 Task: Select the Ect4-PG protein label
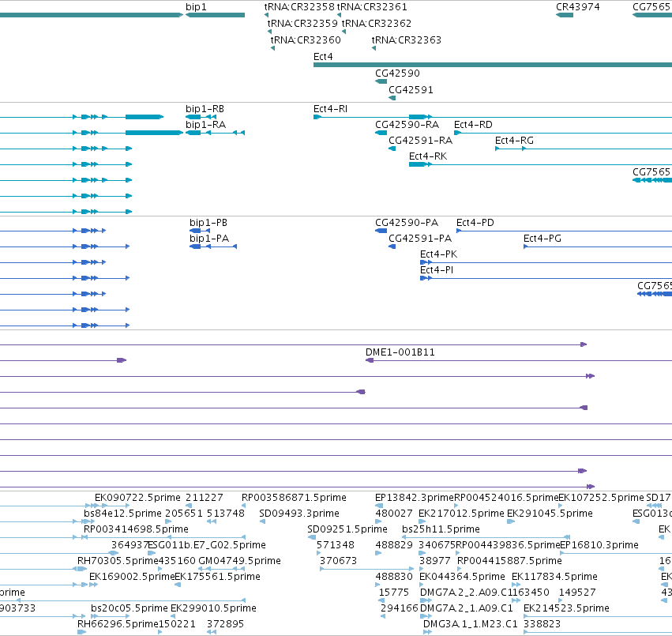tap(542, 239)
